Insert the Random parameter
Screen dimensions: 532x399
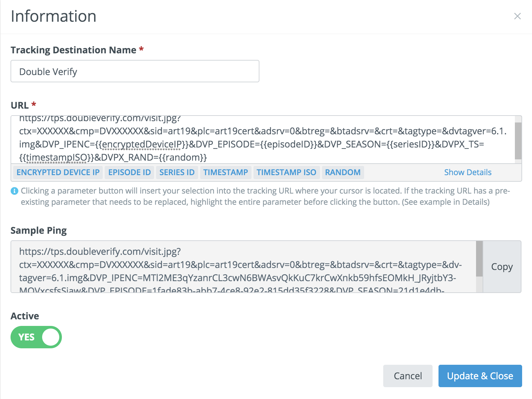pos(343,173)
